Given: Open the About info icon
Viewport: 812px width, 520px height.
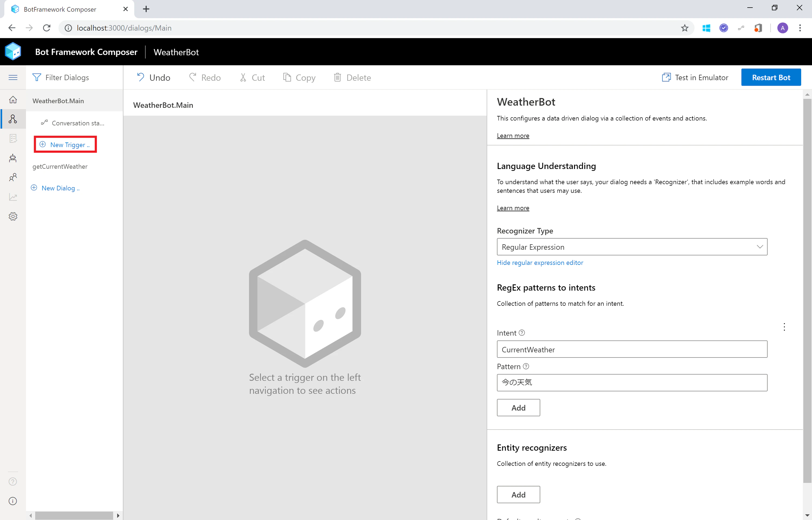Looking at the screenshot, I should pyautogui.click(x=13, y=501).
